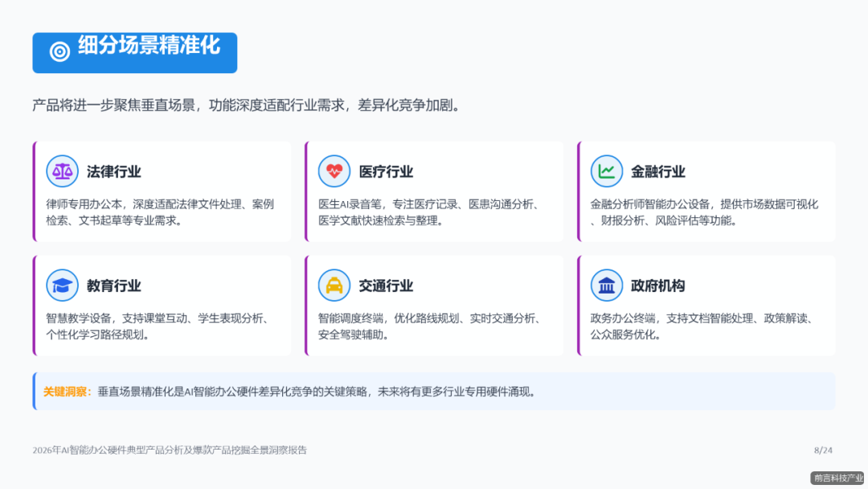
Task: Select the 金融行业 industry card
Action: tap(706, 191)
